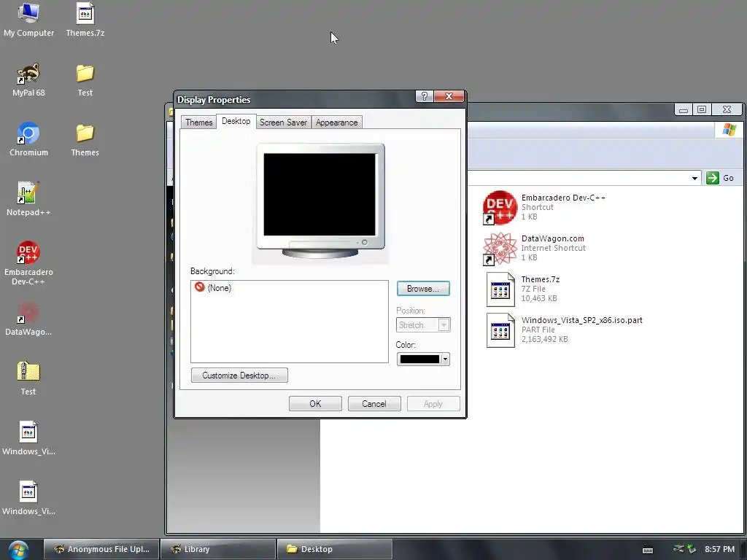Click the Cancel button
The image size is (747, 560).
374,404
